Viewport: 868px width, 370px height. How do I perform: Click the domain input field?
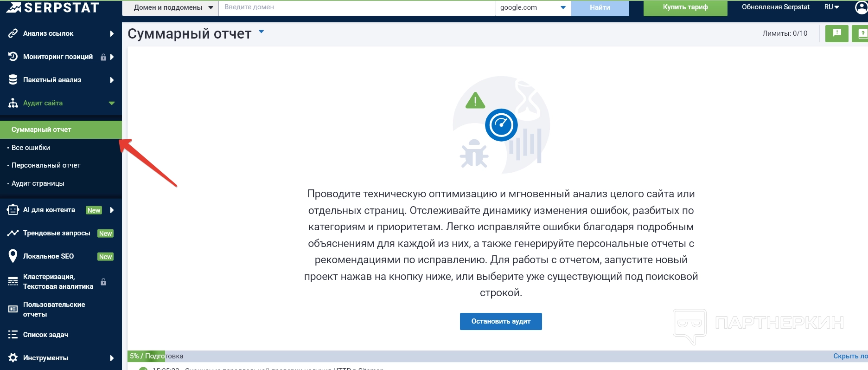357,7
